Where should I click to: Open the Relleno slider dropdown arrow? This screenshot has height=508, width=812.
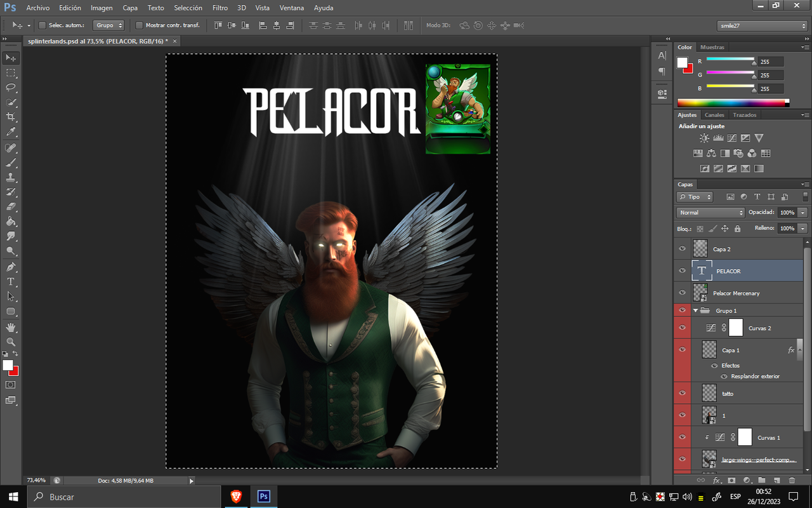coord(803,228)
